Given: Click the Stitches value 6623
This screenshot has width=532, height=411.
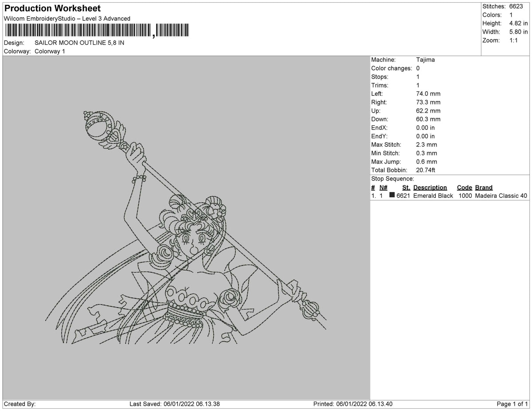Looking at the screenshot, I should coord(516,6).
